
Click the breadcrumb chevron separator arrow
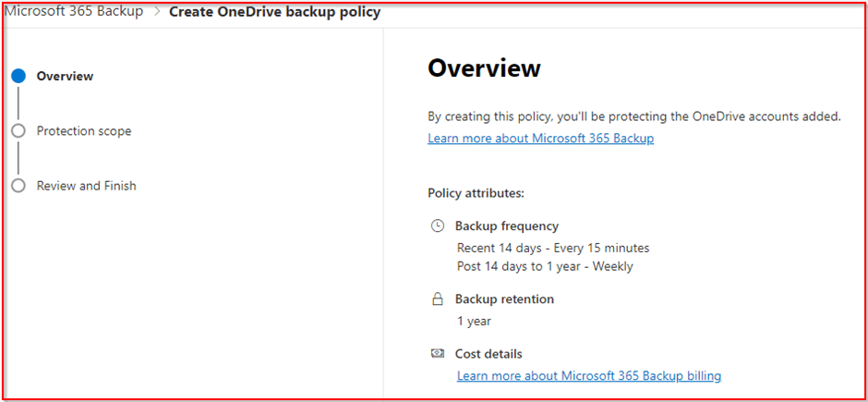pyautogui.click(x=156, y=13)
